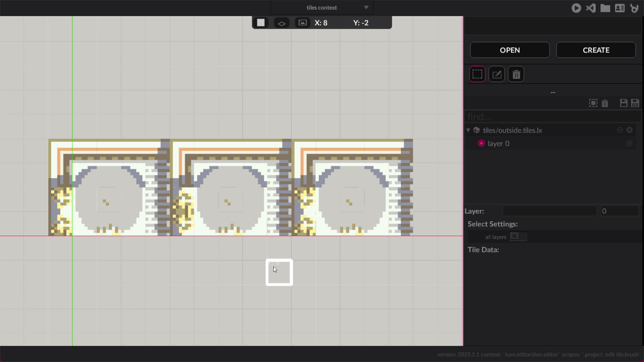Select the trash delete tool
644x362 pixels.
click(x=516, y=74)
